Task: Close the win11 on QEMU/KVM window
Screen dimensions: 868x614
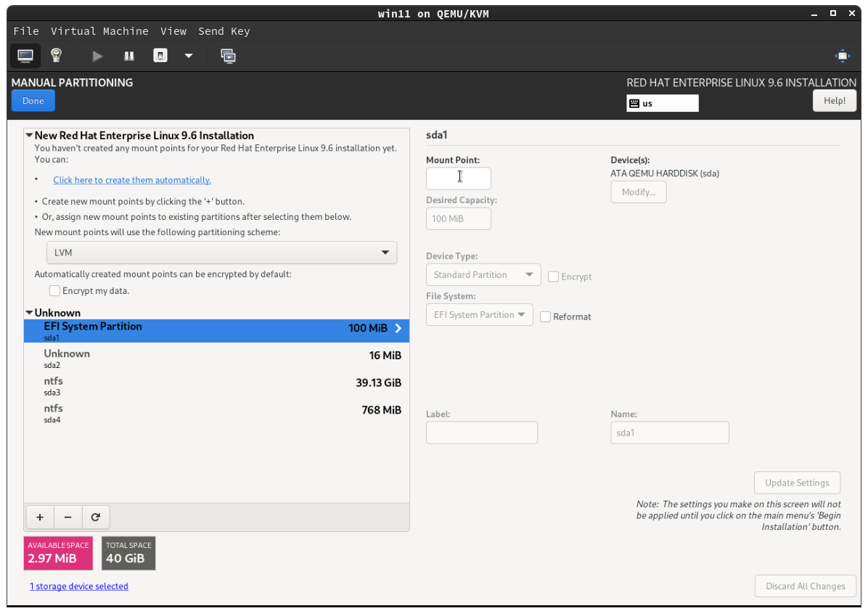Action: pos(852,13)
